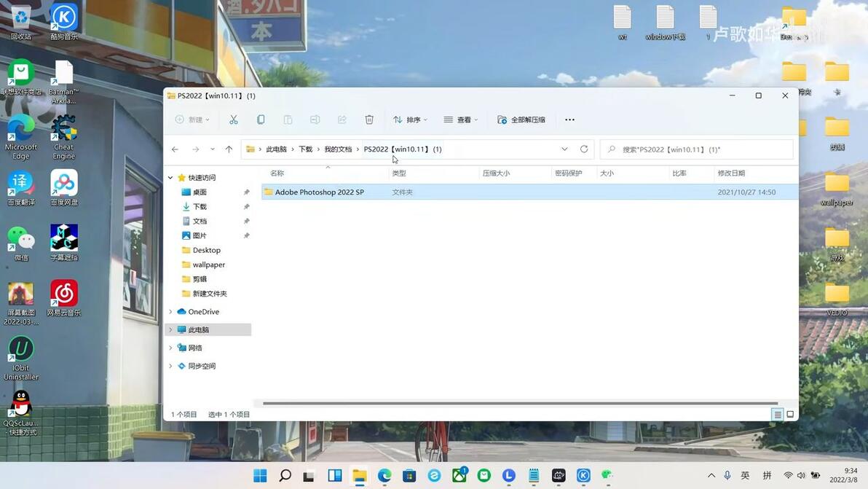Click the search box for PS2022
Screen dimensions: 868x489
click(x=697, y=149)
